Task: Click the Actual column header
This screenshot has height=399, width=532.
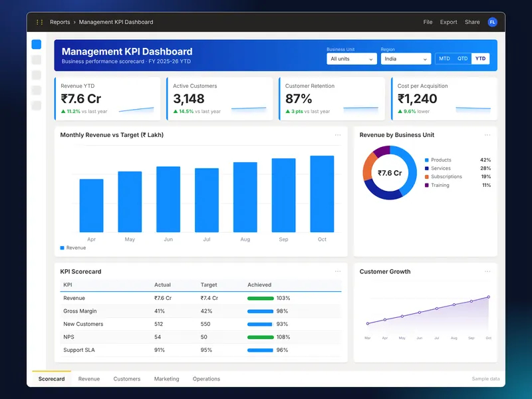Action: coord(162,285)
